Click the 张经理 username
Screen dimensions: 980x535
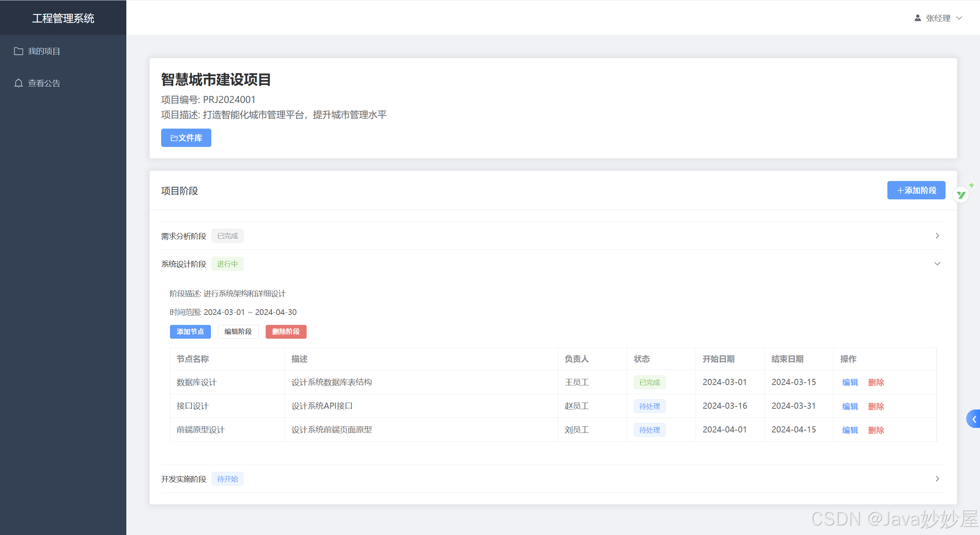pos(938,18)
